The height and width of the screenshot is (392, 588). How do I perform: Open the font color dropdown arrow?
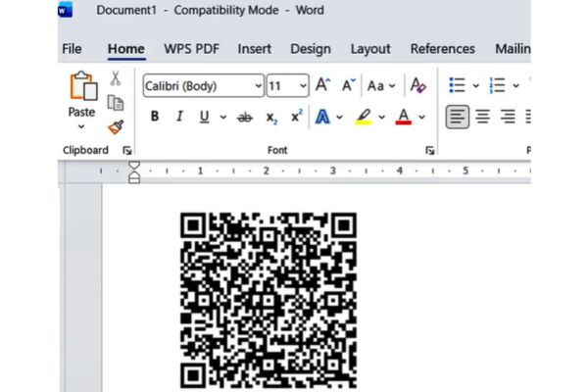pyautogui.click(x=421, y=117)
